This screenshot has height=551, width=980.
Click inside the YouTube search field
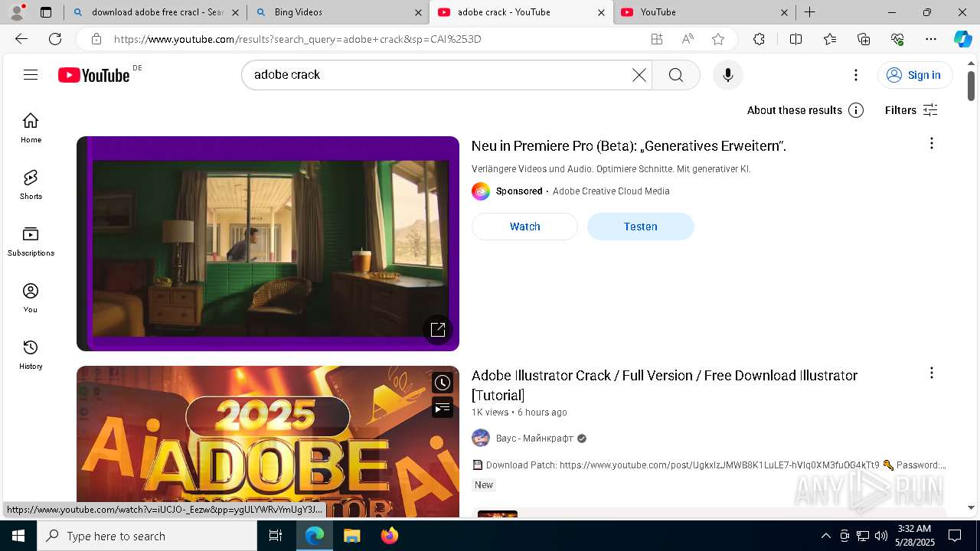(438, 74)
